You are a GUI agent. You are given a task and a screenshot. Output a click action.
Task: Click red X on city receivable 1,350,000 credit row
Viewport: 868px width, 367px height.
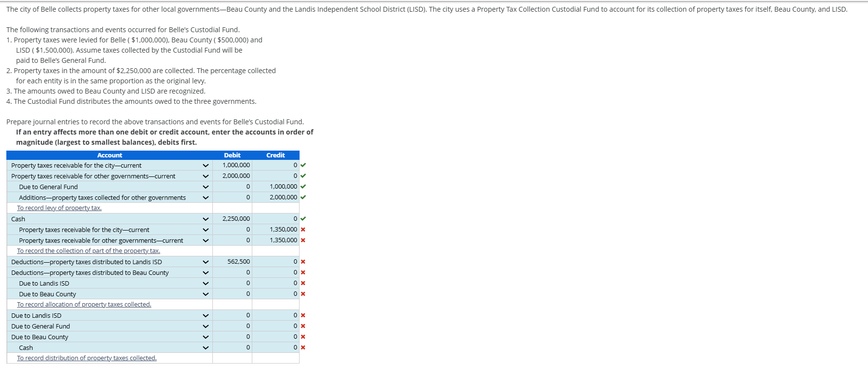click(303, 230)
